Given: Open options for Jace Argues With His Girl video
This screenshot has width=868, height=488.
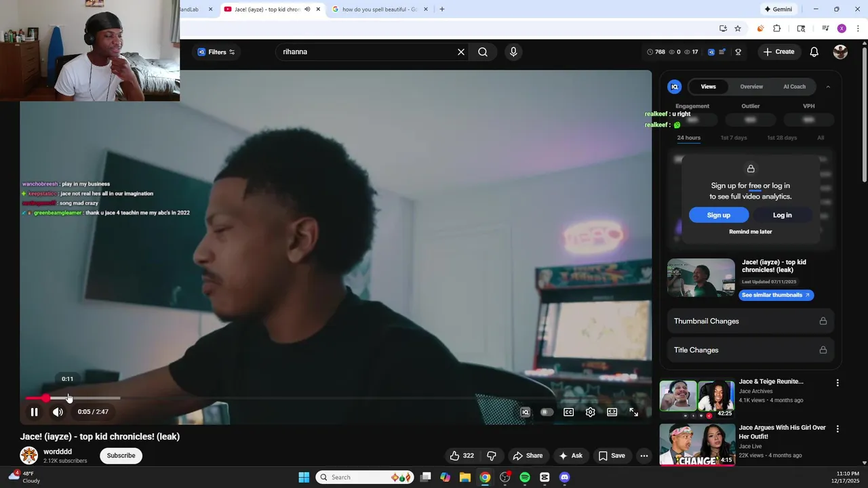Looking at the screenshot, I should 837,429.
